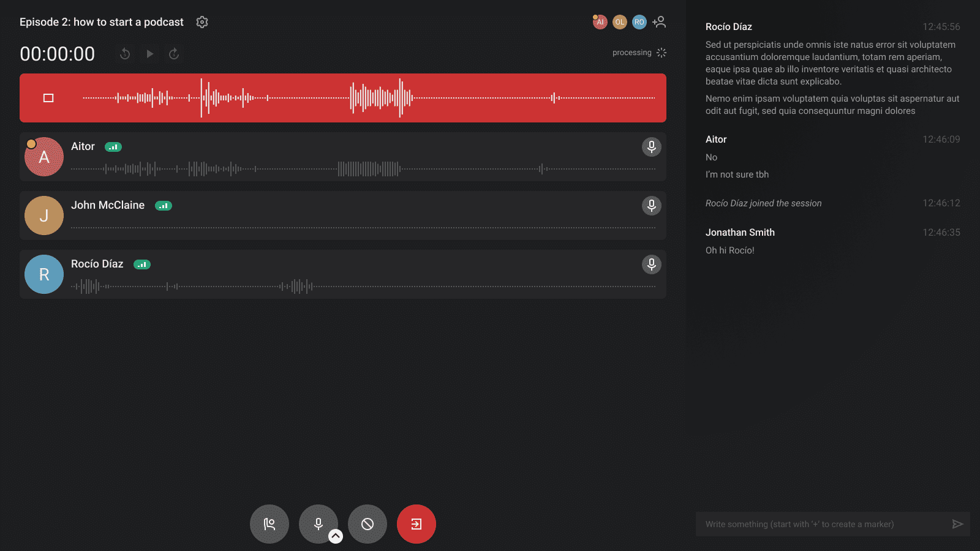Image resolution: width=980 pixels, height=551 pixels.
Task: Click John McClaine's connection quality badge
Action: coord(164,206)
